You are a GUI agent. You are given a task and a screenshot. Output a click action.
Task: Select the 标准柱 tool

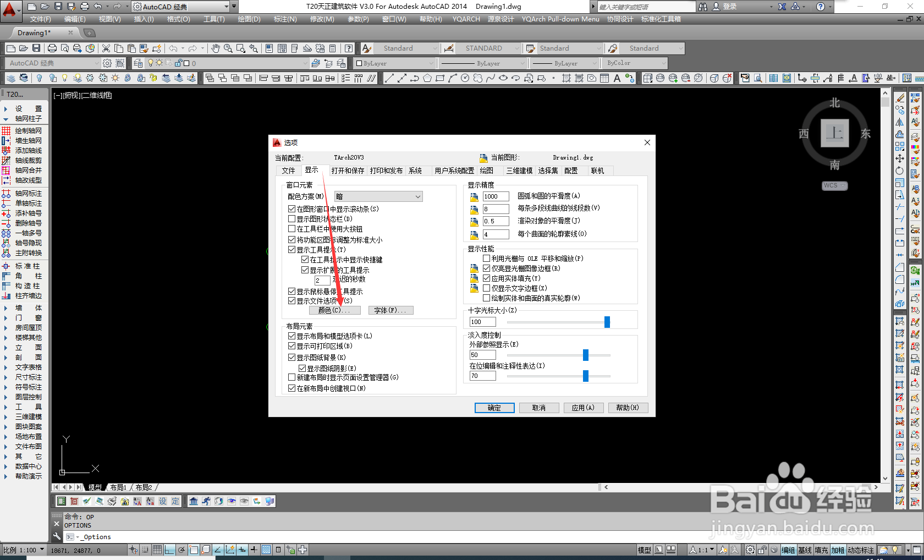pyautogui.click(x=23, y=266)
